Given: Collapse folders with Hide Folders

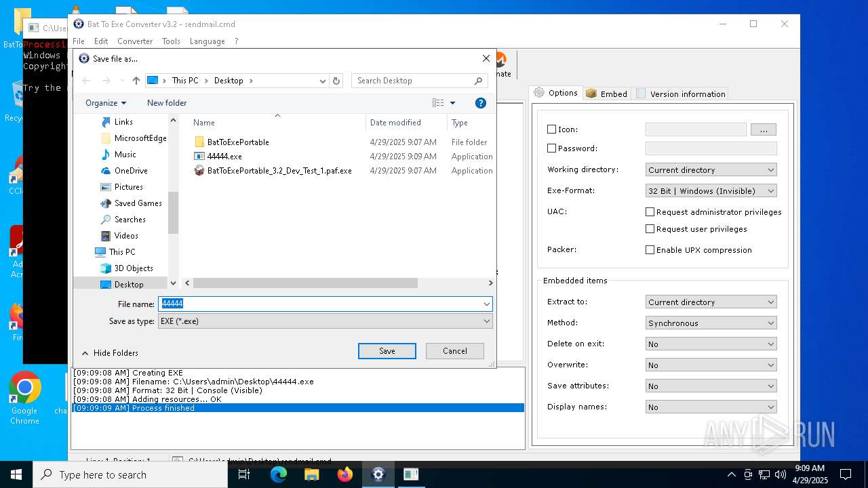Looking at the screenshot, I should point(110,353).
